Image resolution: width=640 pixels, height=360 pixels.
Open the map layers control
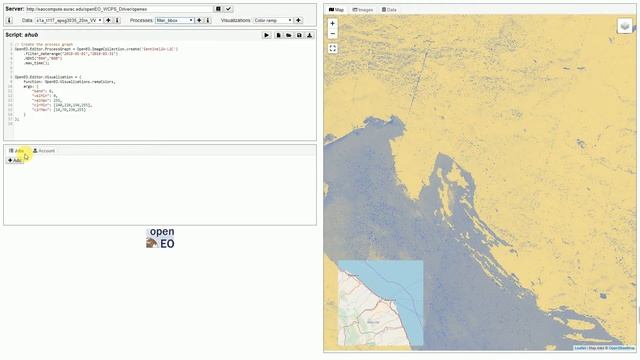click(x=625, y=27)
